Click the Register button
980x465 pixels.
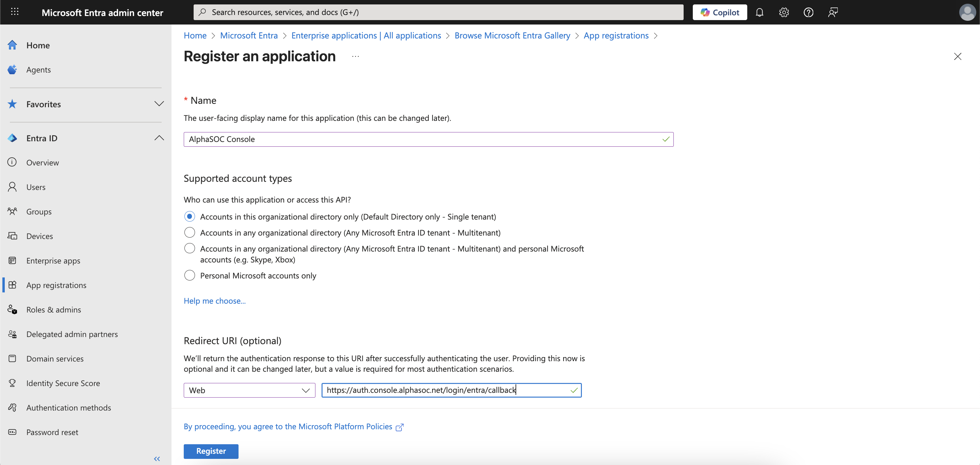[x=211, y=451]
